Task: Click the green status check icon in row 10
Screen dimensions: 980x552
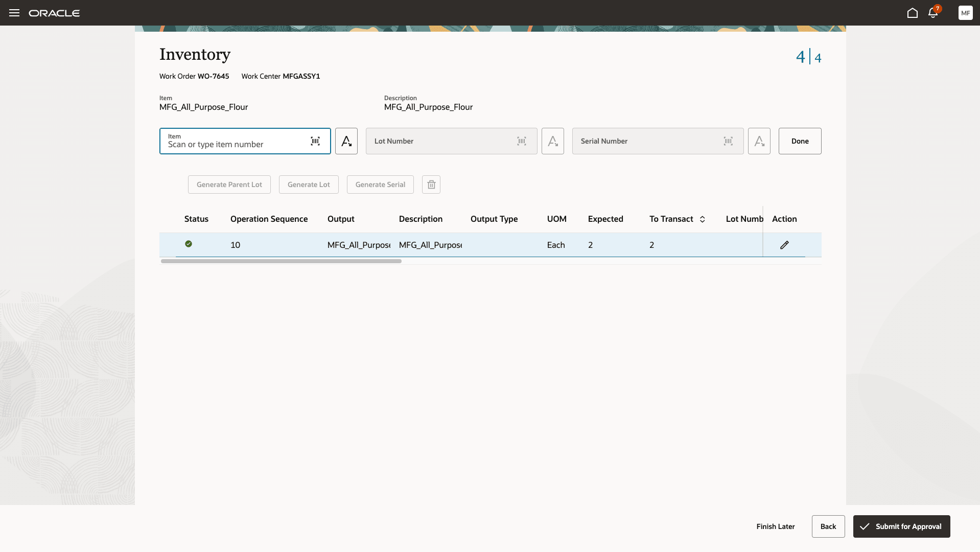Action: (189, 244)
